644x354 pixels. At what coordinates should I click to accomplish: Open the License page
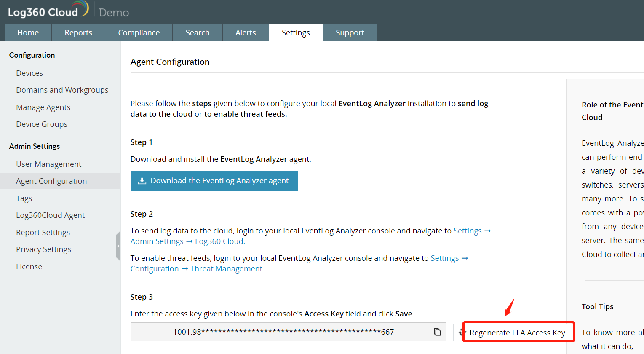pyautogui.click(x=29, y=266)
